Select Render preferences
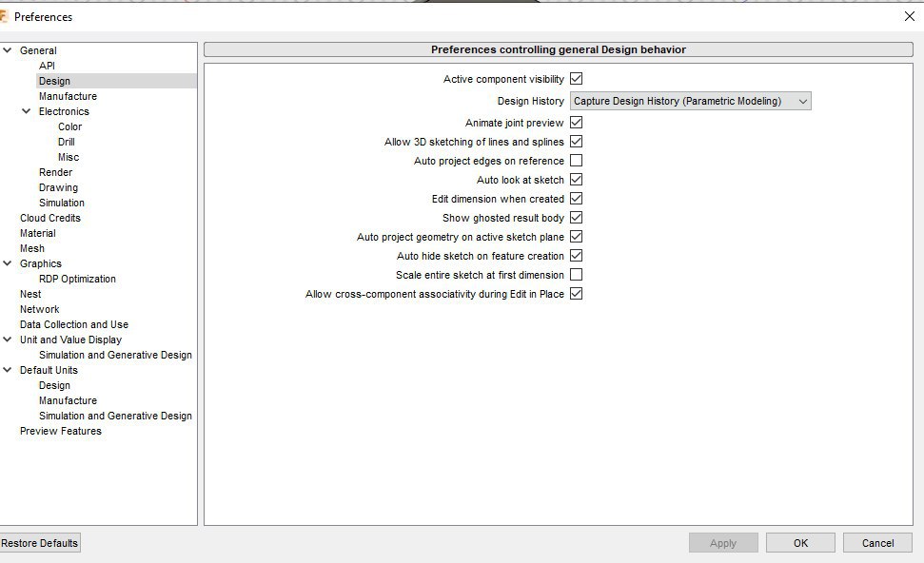The width and height of the screenshot is (924, 563). (x=56, y=172)
